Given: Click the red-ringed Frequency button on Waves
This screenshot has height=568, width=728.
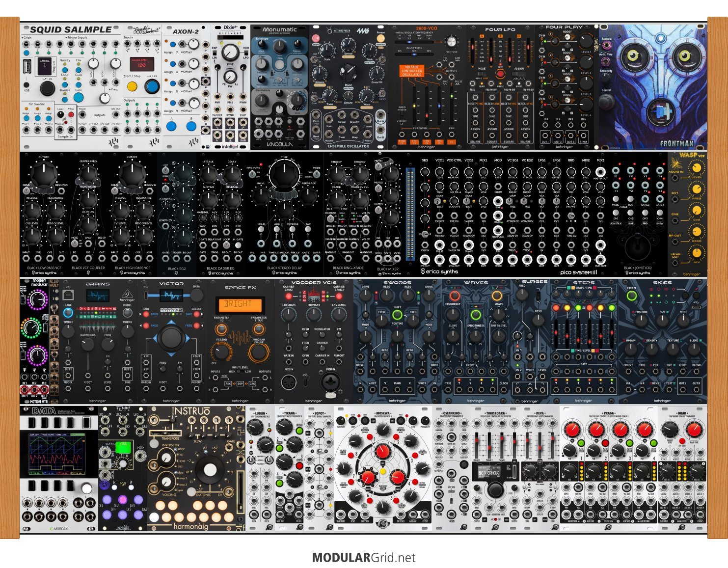Looking at the screenshot, I should 454,296.
